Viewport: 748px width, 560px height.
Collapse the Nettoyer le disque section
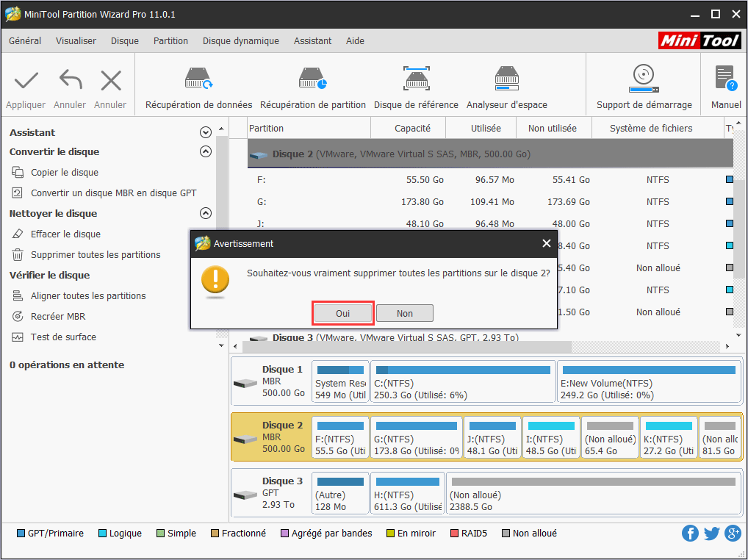(206, 213)
